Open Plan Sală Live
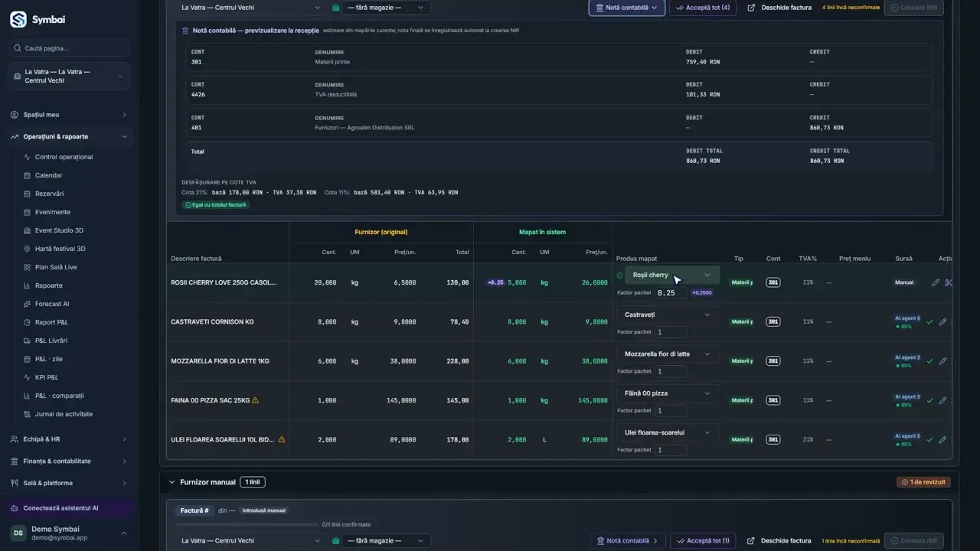Image resolution: width=980 pixels, height=551 pixels. click(x=56, y=267)
